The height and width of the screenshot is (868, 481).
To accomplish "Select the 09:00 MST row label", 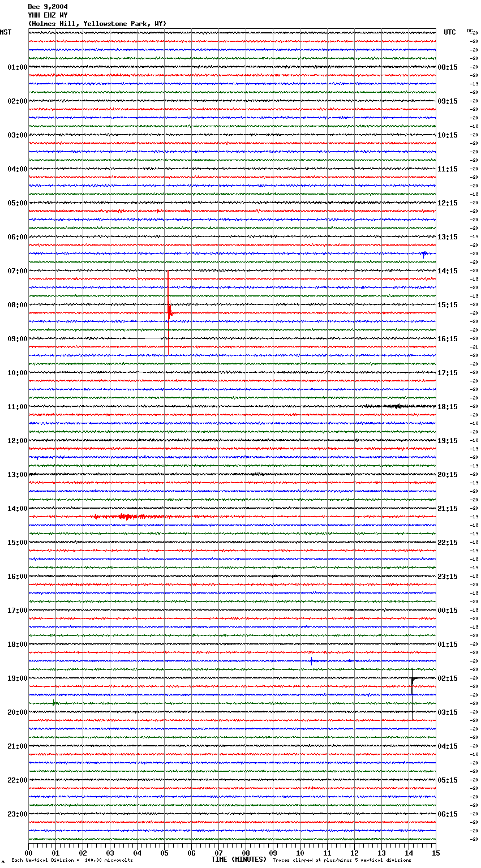I will (x=17, y=339).
